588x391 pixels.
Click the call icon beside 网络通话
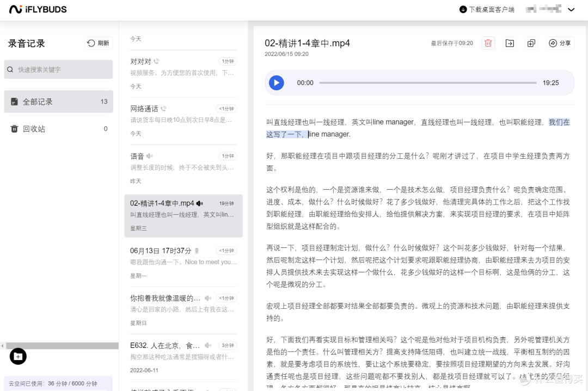pos(163,109)
